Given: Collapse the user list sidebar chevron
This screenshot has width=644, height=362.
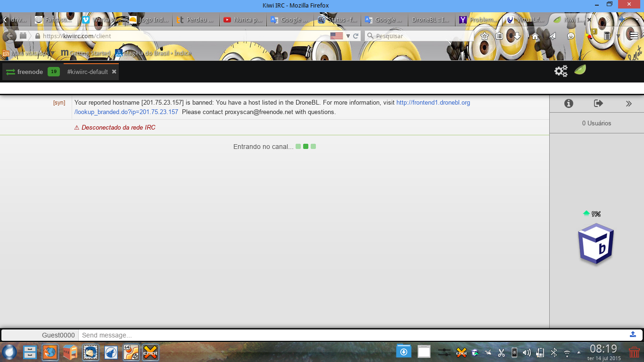Looking at the screenshot, I should 628,104.
